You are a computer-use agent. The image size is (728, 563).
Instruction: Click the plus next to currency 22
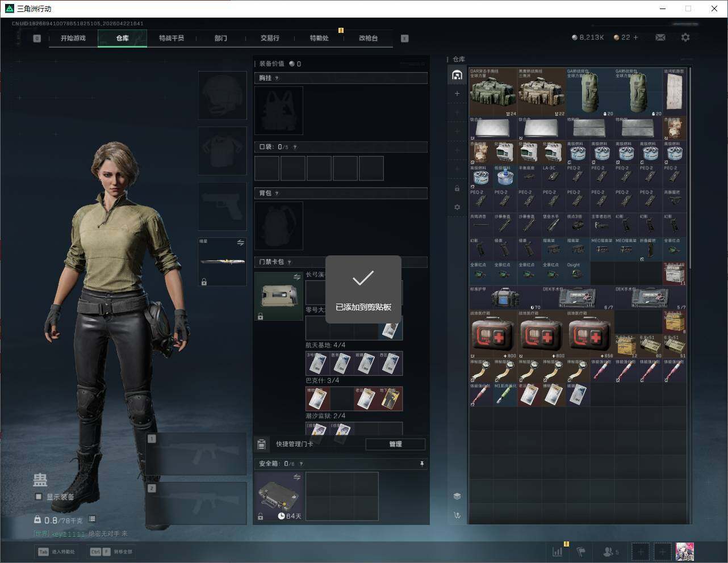[x=635, y=37]
